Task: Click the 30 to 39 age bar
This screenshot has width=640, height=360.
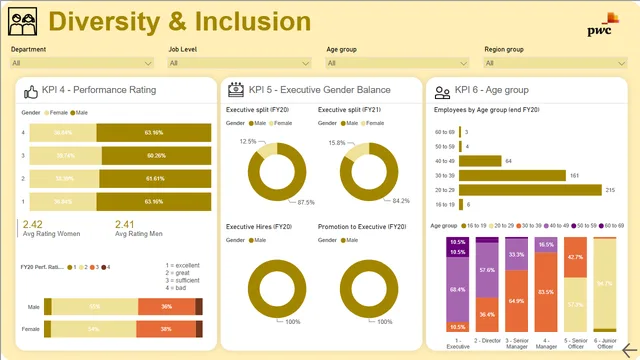Action: 512,176
